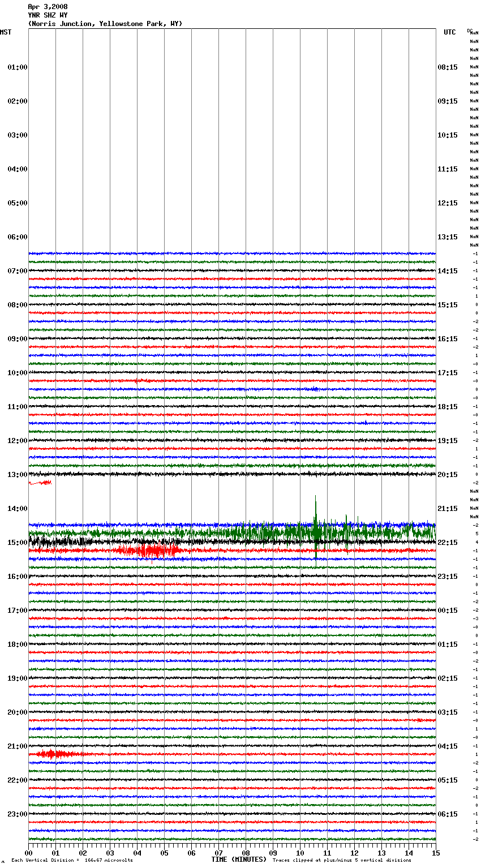Viewport: 481px width, 868px height.
Task: Select the '09:00' MST time label
Action: (x=18, y=339)
